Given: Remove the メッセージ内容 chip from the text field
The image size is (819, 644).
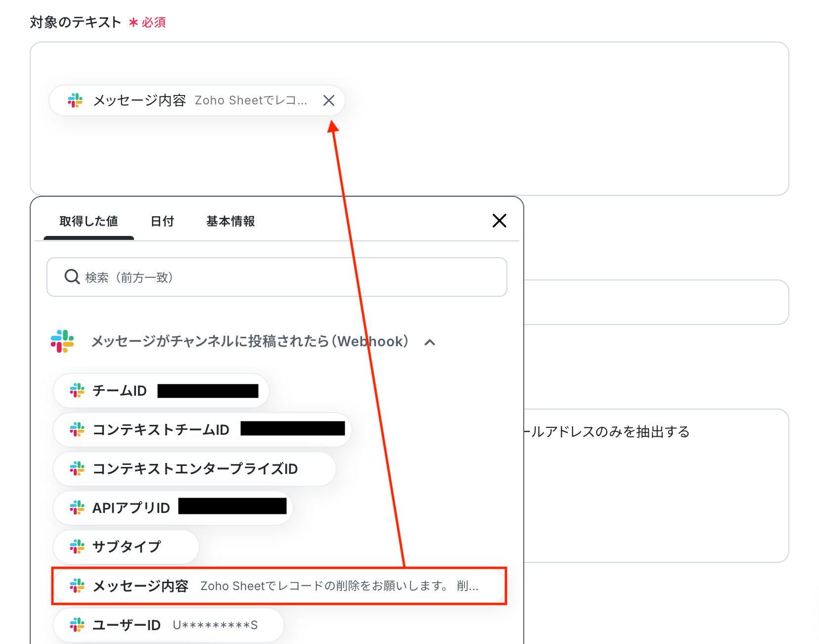Looking at the screenshot, I should (x=329, y=100).
